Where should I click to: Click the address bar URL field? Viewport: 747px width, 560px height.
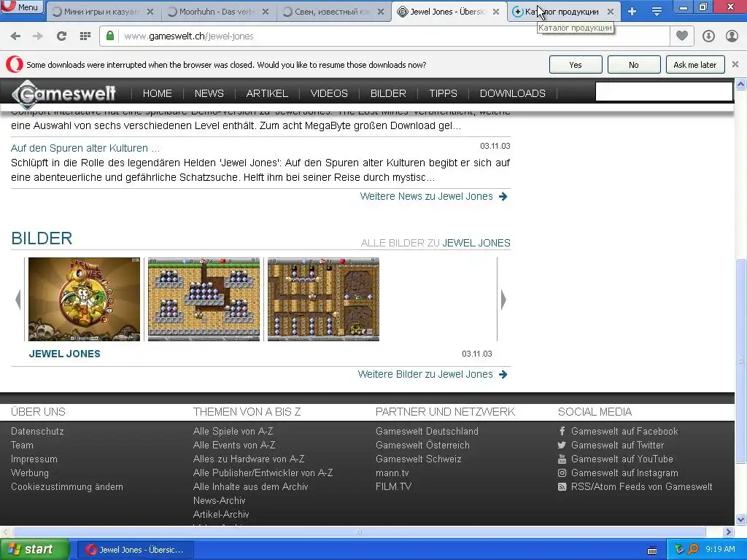(x=393, y=36)
